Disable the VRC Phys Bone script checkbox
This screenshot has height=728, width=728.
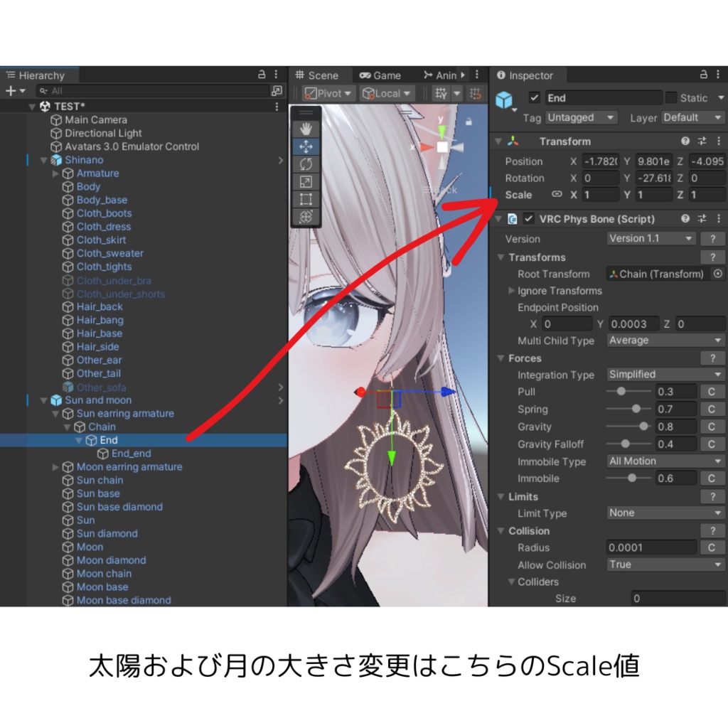tap(528, 218)
